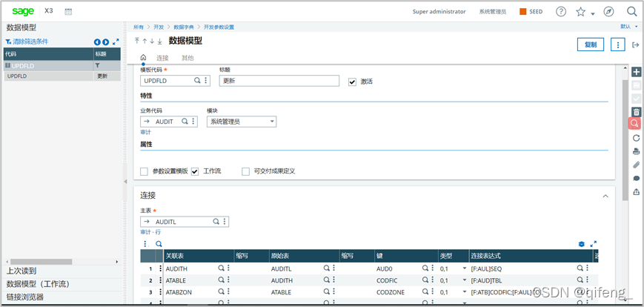Open the attachments paperclip icon
This screenshot has width=644, height=307.
pos(636,165)
